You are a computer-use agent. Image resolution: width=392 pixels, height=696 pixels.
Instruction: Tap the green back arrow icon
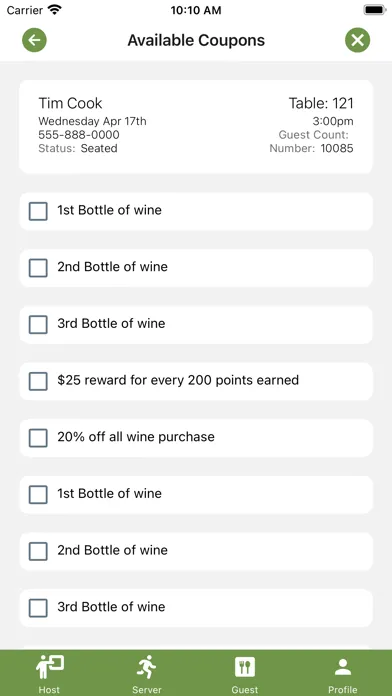pos(34,40)
